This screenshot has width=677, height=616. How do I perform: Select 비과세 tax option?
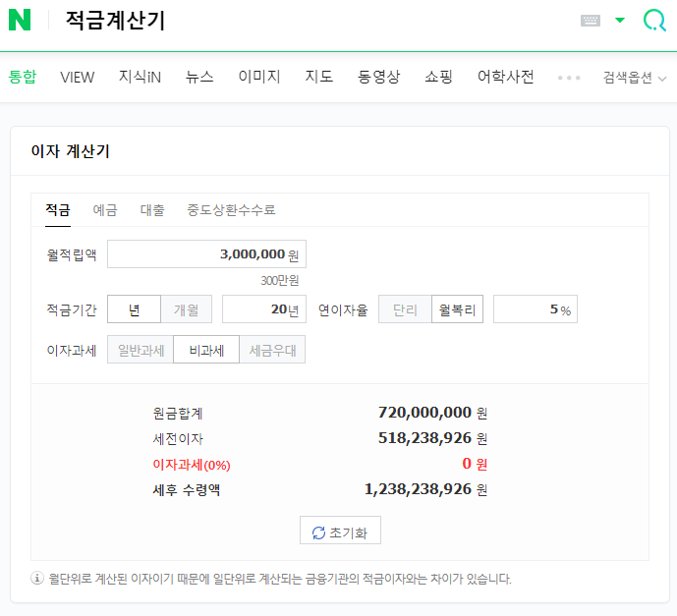tap(206, 349)
